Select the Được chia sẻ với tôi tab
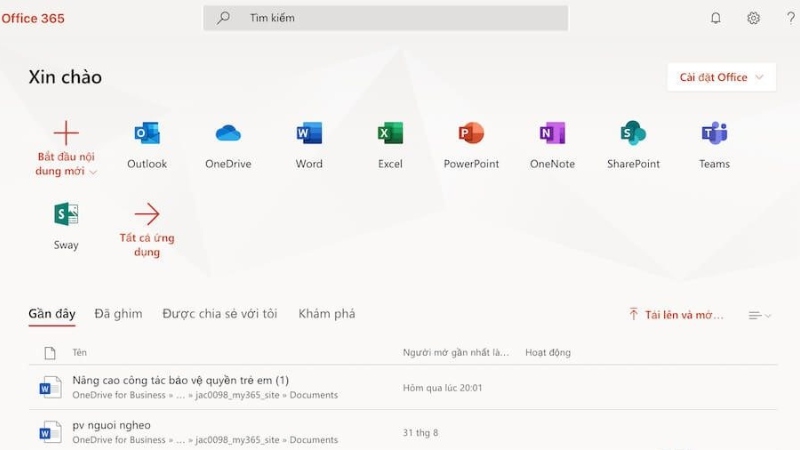The image size is (800, 450). click(220, 314)
